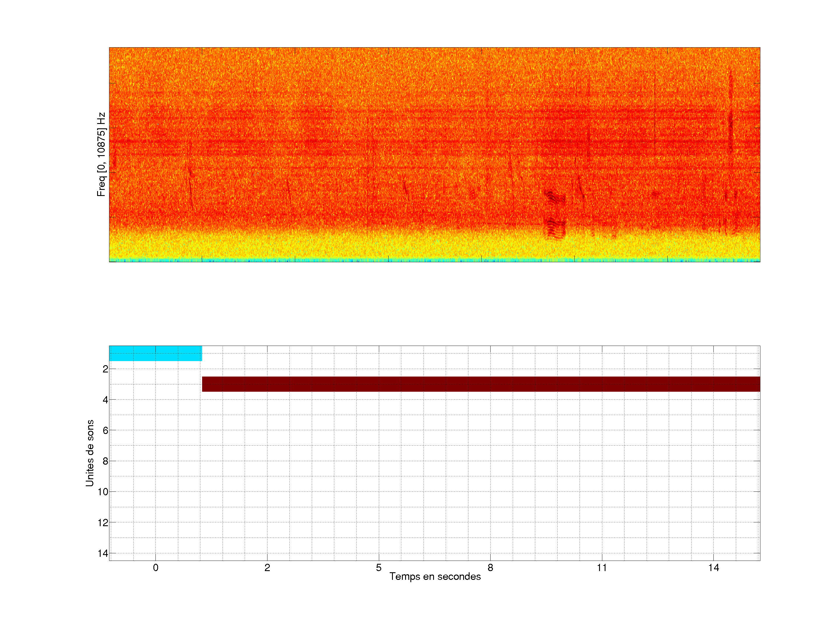Viewport: 840px width, 630px height.
Task: Click the dark harmonic blob in the spectrogram
Action: click(x=555, y=228)
